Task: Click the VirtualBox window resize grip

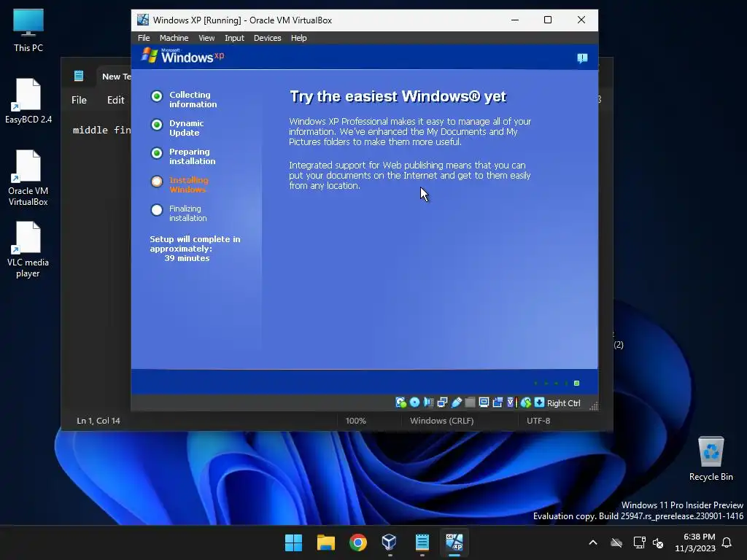Action: click(593, 405)
